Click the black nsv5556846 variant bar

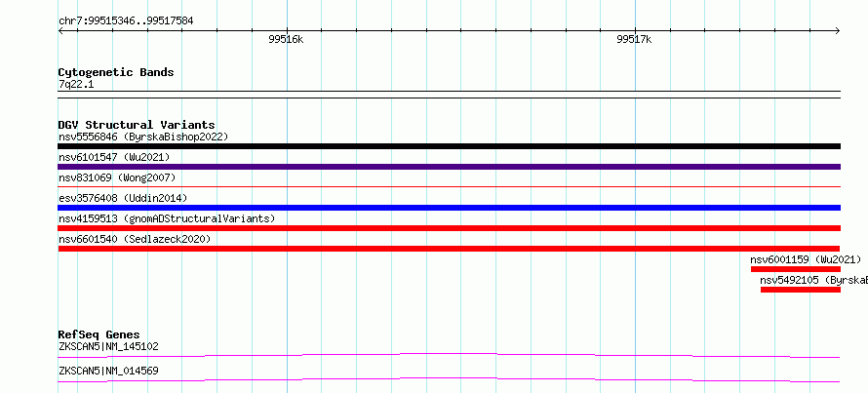(x=449, y=146)
